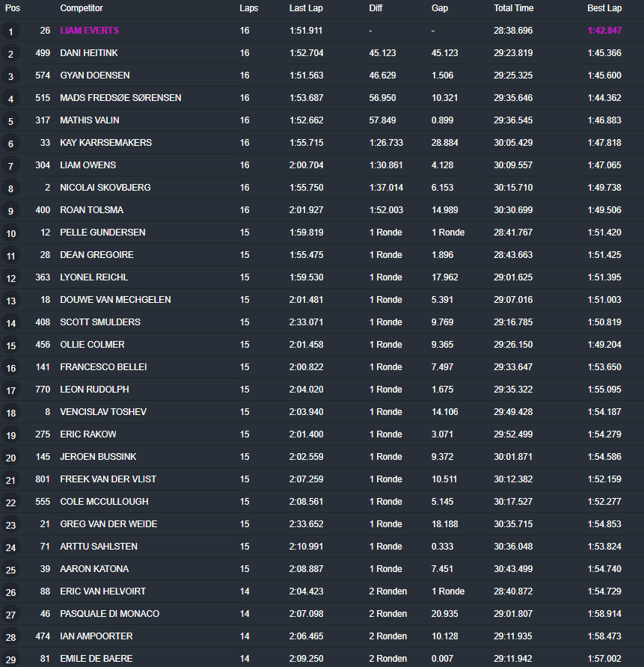Select the position 5 circle badge
This screenshot has width=644, height=667.
pyautogui.click(x=10, y=121)
